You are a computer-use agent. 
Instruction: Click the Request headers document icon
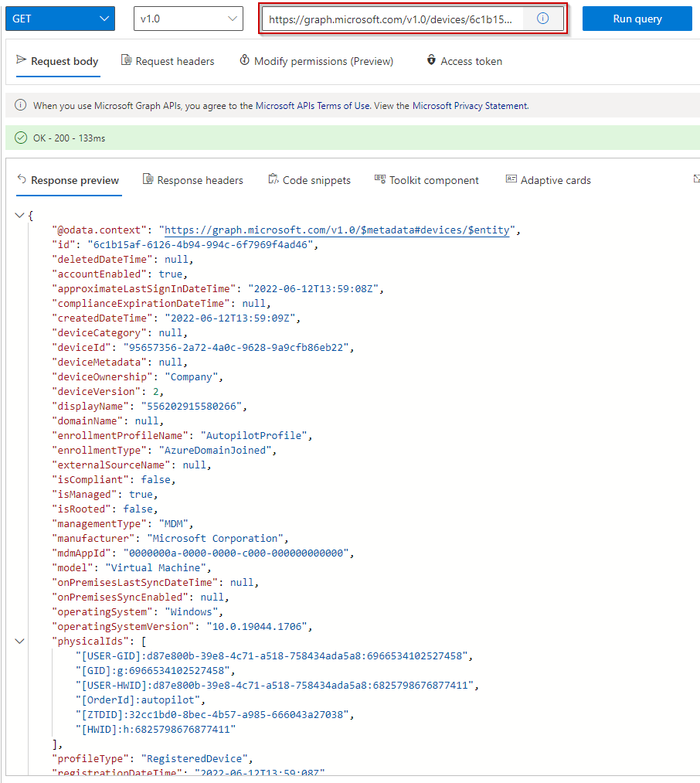[126, 60]
